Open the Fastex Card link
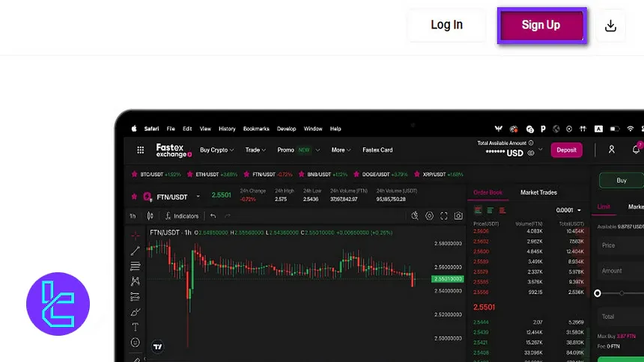This screenshot has width=644, height=362. tap(377, 150)
